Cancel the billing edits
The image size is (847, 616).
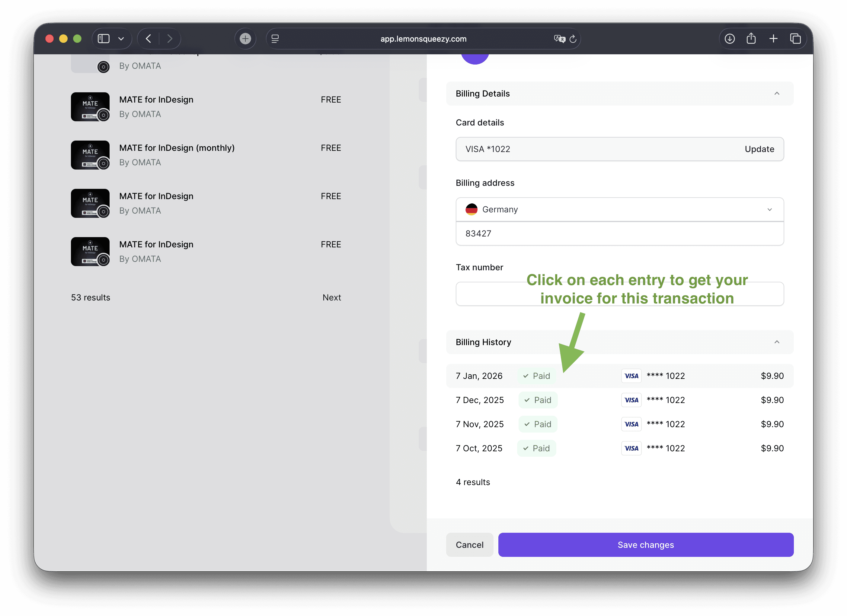pyautogui.click(x=469, y=545)
